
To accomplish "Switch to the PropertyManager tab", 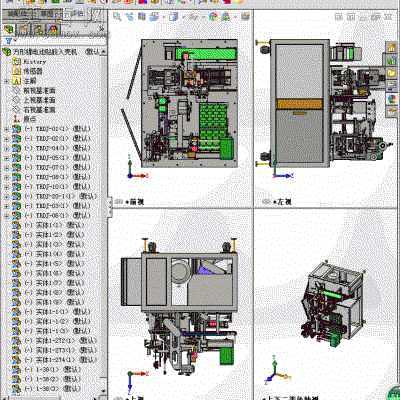I will [24, 30].
